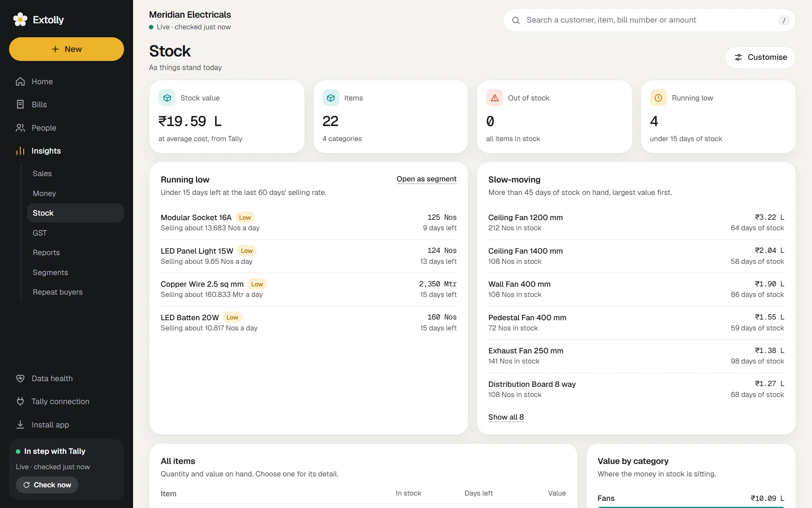This screenshot has width=812, height=508.
Task: Click the Stock value box icon
Action: click(167, 98)
